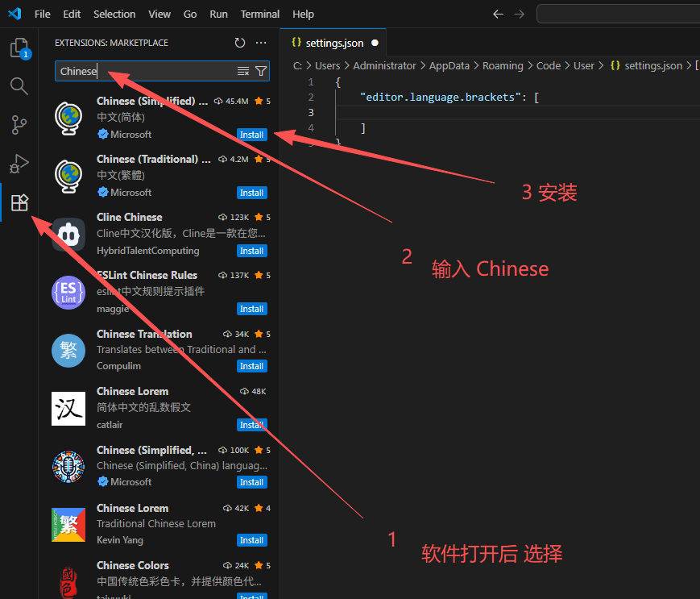The height and width of the screenshot is (599, 700).
Task: Clear extensions search results
Action: 242,71
